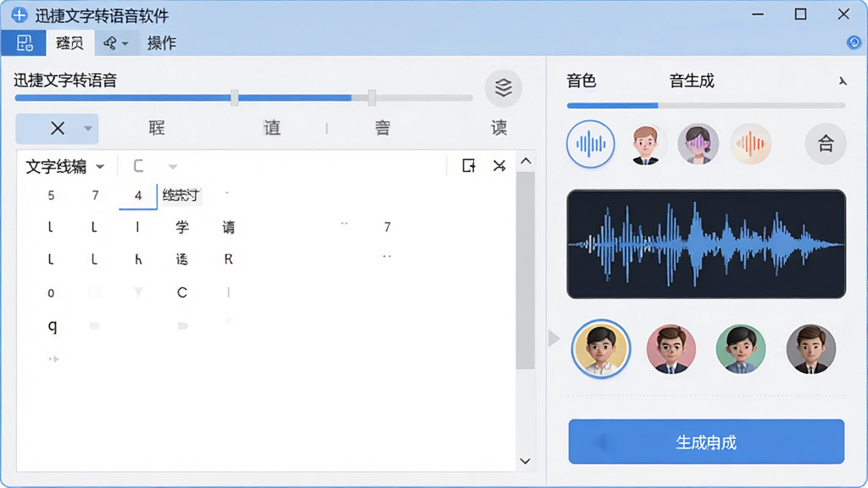This screenshot has height=488, width=868.
Task: Click the crossed arrows icon in editor toolbar
Action: coord(499,165)
